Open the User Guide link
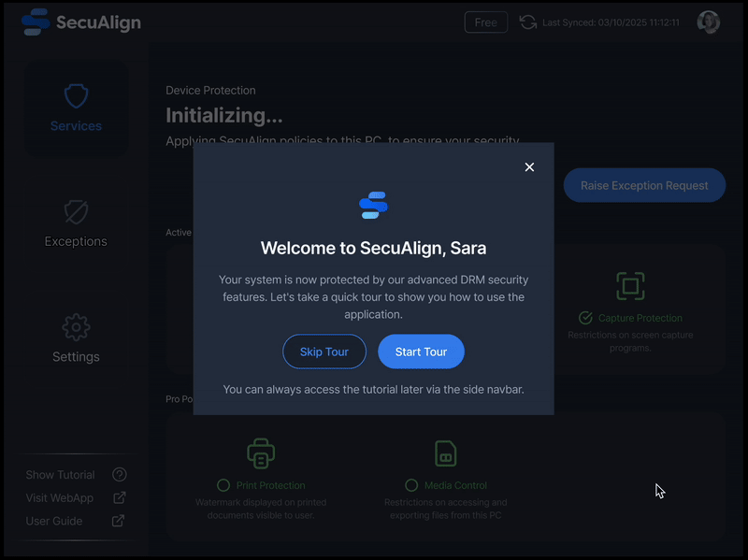This screenshot has width=748, height=560. click(x=54, y=521)
